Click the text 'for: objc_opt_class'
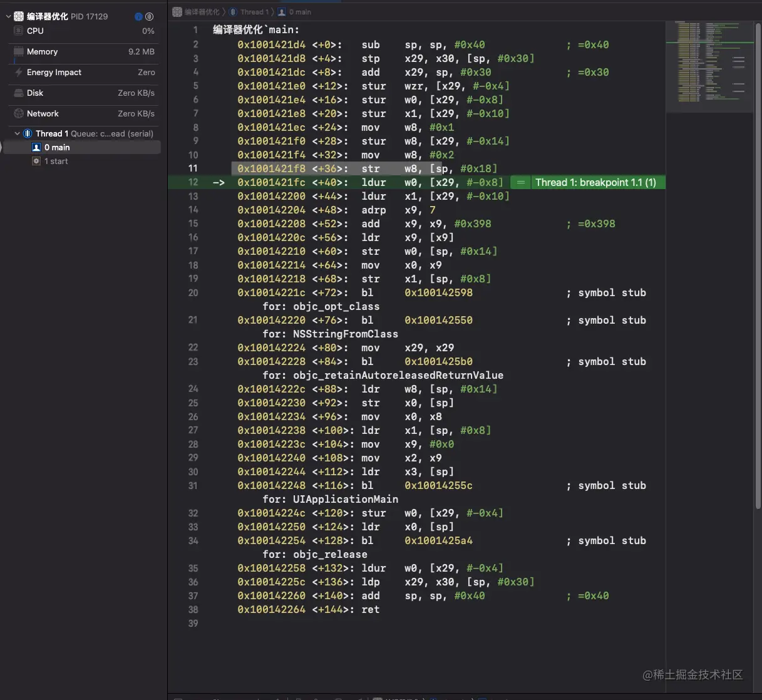Image resolution: width=762 pixels, height=700 pixels. click(321, 306)
